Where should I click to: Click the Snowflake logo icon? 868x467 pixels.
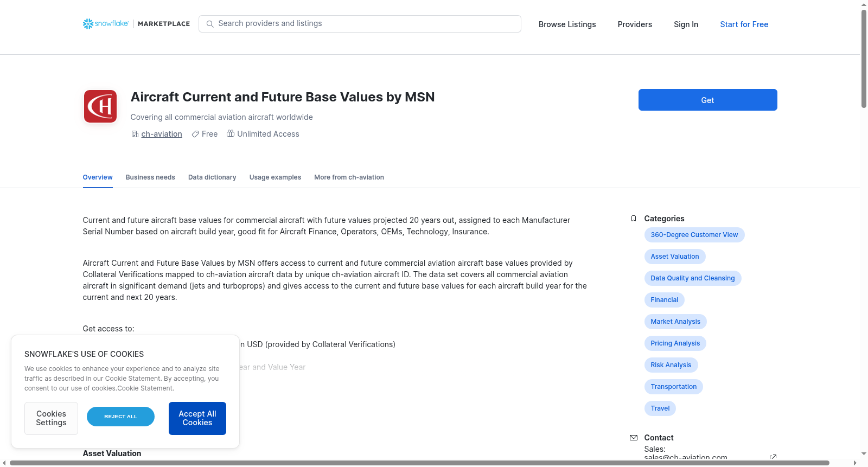(88, 24)
